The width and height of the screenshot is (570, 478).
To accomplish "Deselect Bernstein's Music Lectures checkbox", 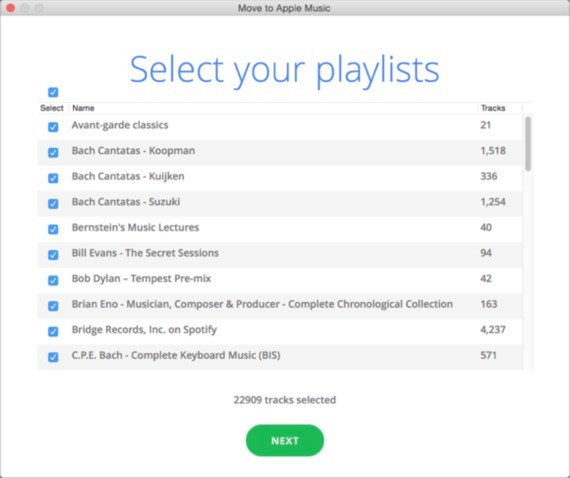I will tap(53, 229).
